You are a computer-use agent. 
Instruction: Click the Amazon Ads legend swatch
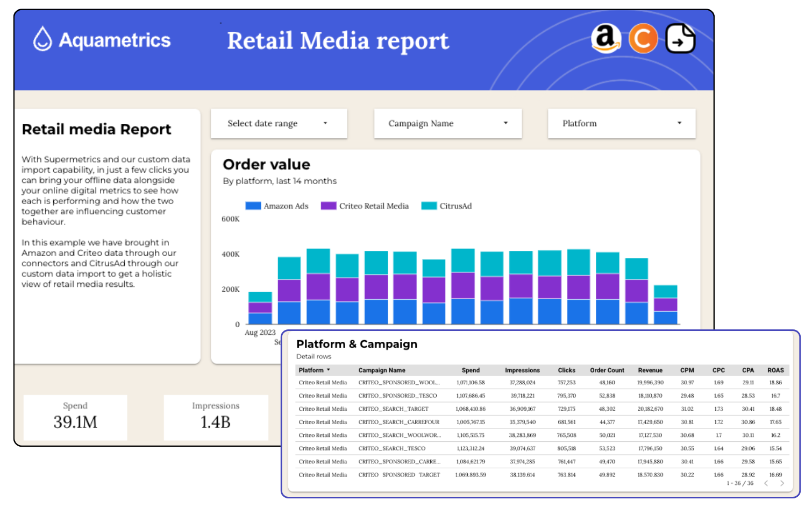pos(253,206)
